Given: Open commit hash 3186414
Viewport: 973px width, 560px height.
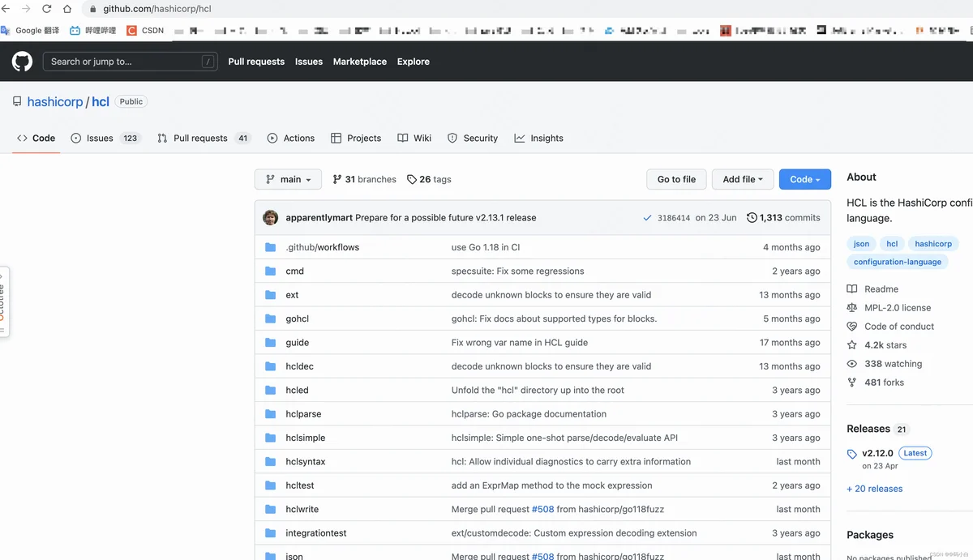Looking at the screenshot, I should [x=674, y=218].
